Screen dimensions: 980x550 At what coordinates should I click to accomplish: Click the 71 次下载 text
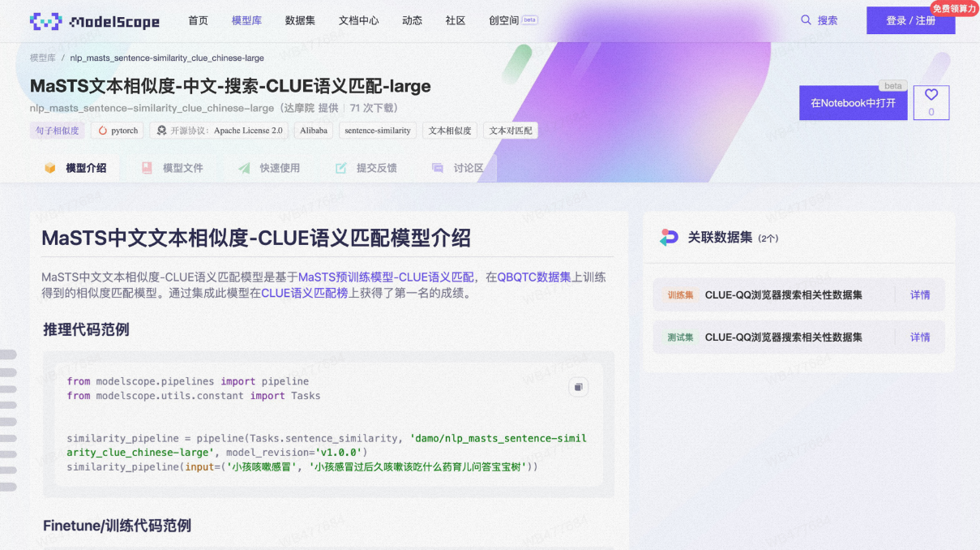374,108
